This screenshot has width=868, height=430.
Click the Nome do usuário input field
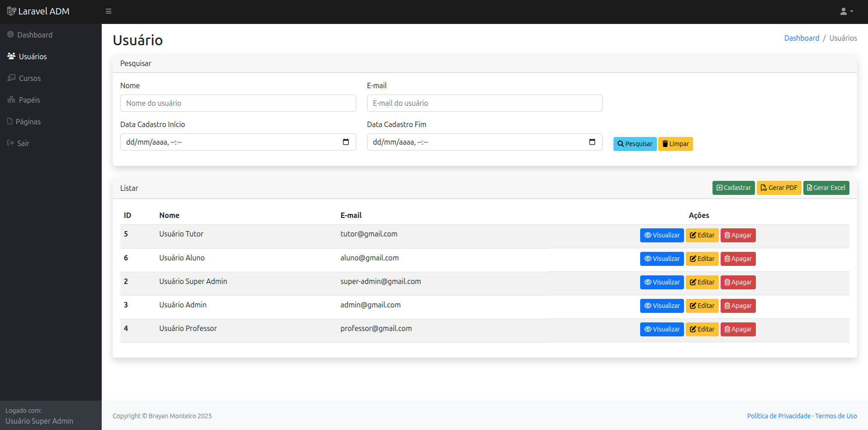point(238,103)
